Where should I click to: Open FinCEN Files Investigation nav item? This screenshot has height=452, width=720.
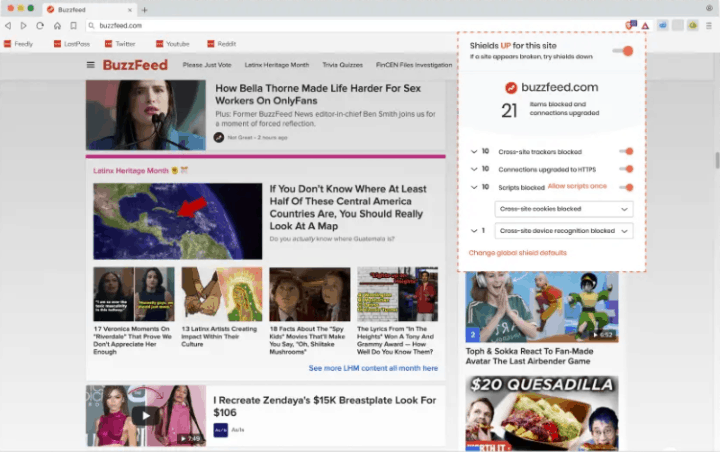point(414,65)
